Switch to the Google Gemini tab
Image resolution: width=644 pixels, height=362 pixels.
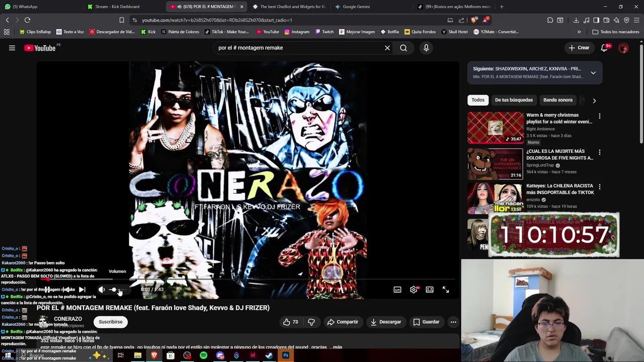click(372, 7)
